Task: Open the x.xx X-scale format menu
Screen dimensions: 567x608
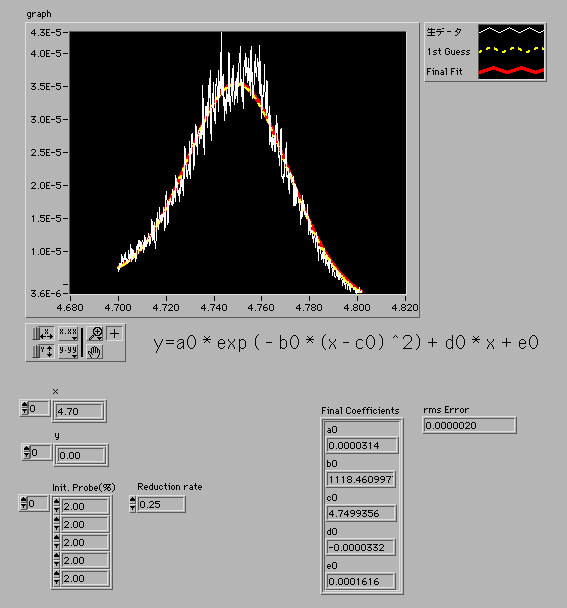Action: [x=68, y=333]
